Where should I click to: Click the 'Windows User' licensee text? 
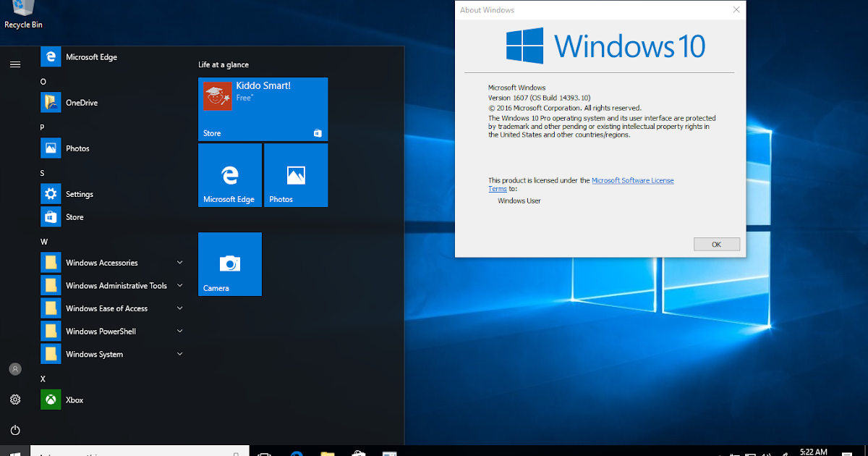pyautogui.click(x=519, y=200)
